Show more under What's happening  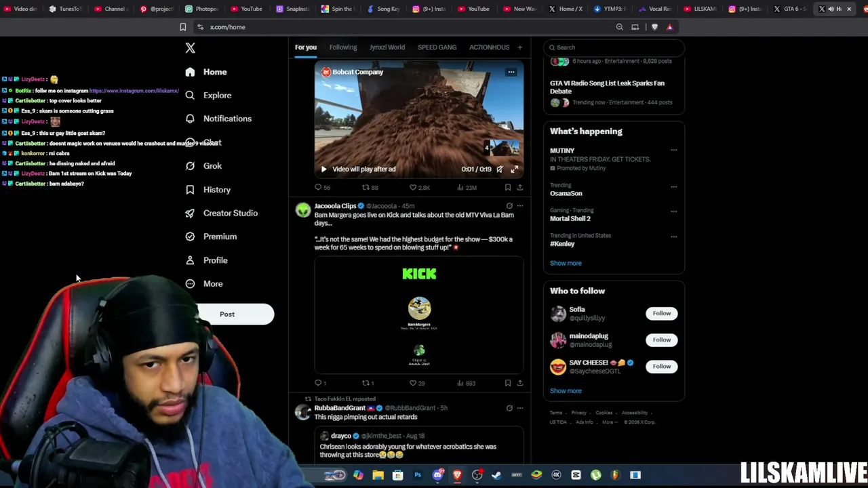[x=566, y=263]
